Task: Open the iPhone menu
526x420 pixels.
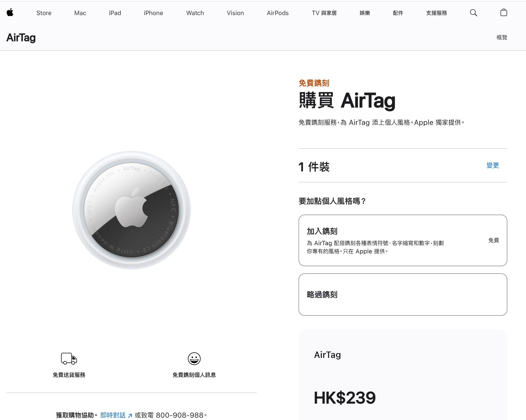Action: pyautogui.click(x=153, y=13)
